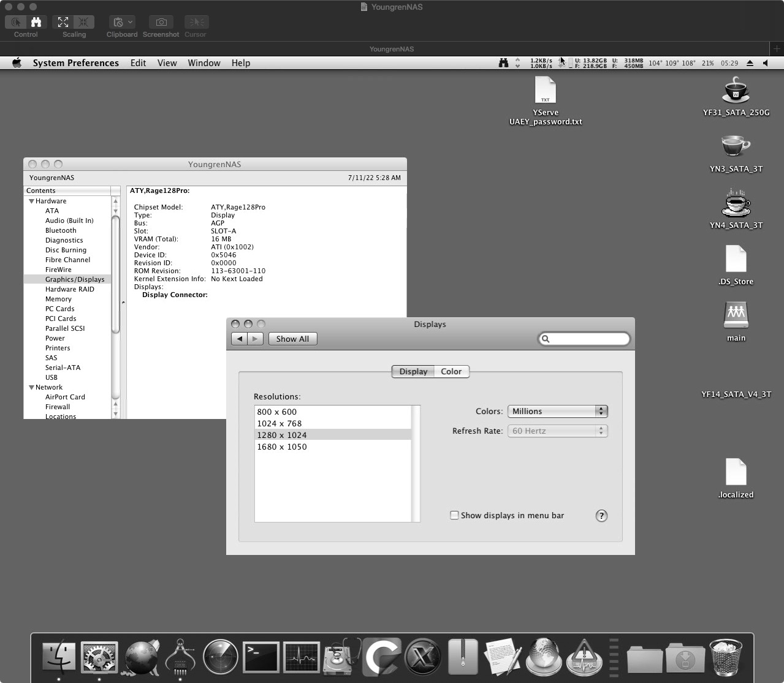Click the binoculars menu bar icon
The image size is (784, 683).
coord(503,62)
